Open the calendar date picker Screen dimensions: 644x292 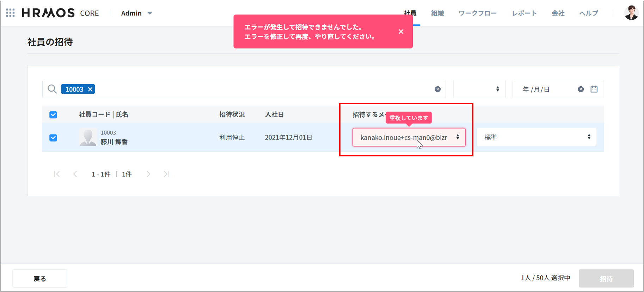[594, 89]
